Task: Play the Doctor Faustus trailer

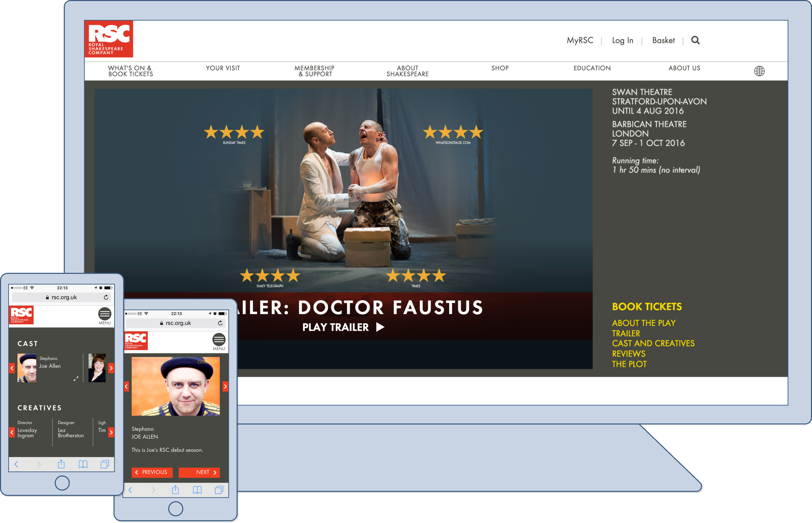Action: (343, 327)
